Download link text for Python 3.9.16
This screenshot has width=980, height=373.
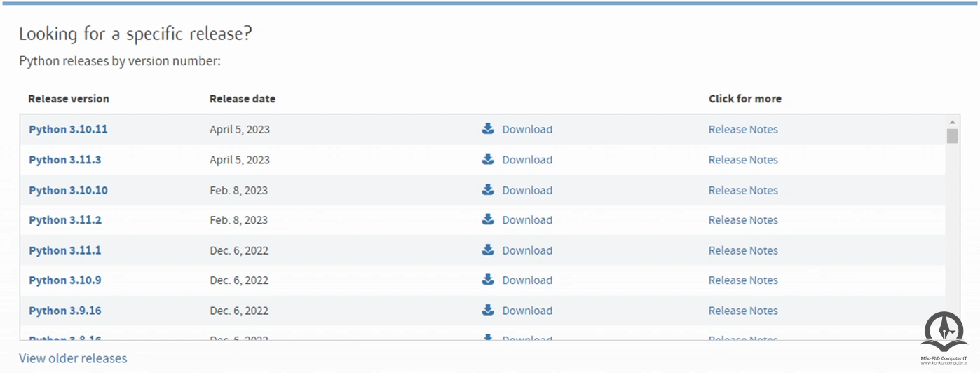point(527,311)
